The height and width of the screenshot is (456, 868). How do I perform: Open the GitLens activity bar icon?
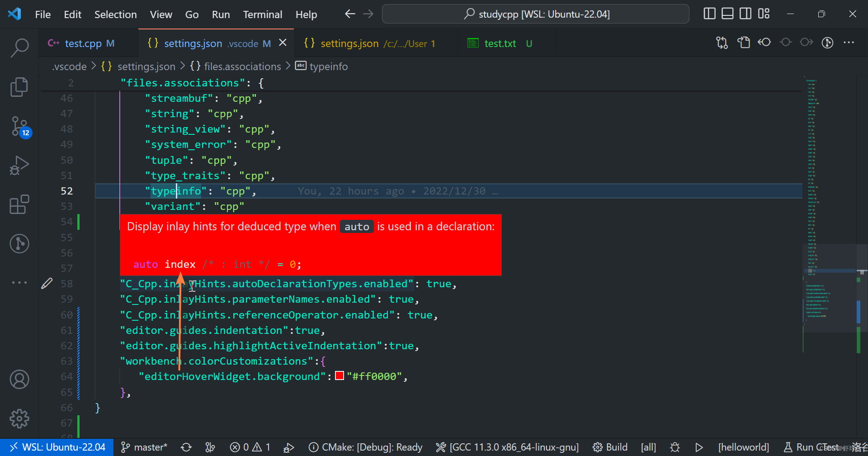point(19,244)
